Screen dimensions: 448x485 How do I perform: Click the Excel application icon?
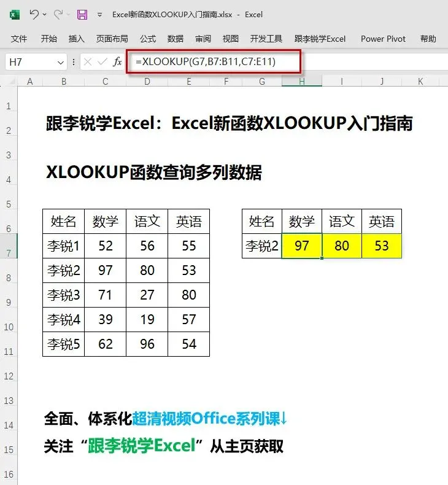[x=15, y=15]
